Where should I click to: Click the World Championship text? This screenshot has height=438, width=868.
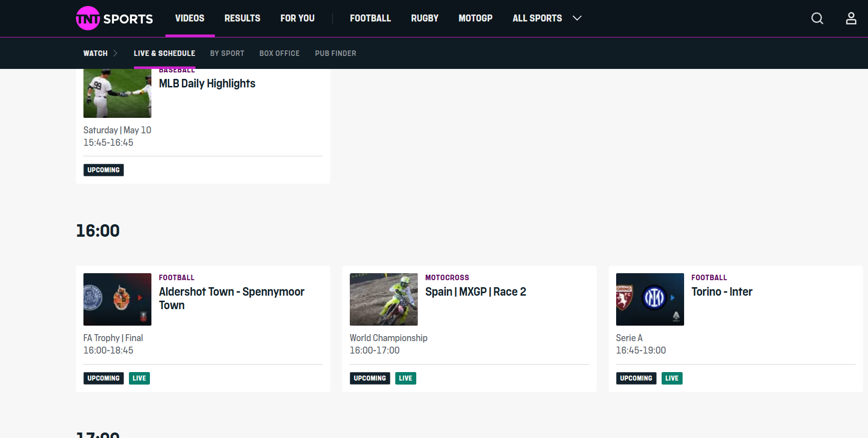(388, 338)
